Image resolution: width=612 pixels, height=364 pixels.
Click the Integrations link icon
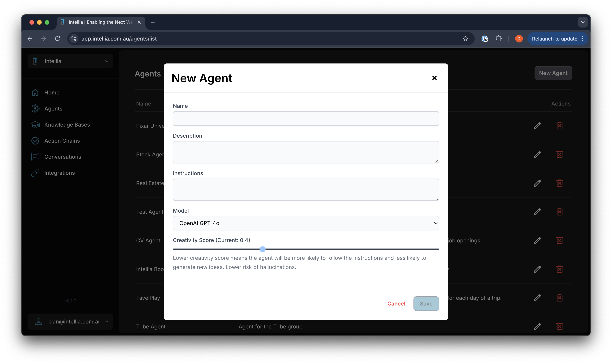click(35, 173)
